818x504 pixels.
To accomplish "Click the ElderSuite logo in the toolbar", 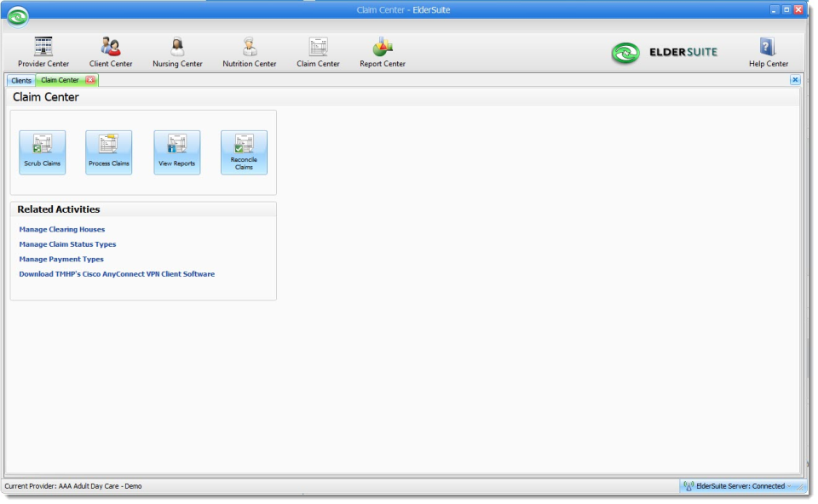I will pyautogui.click(x=665, y=53).
